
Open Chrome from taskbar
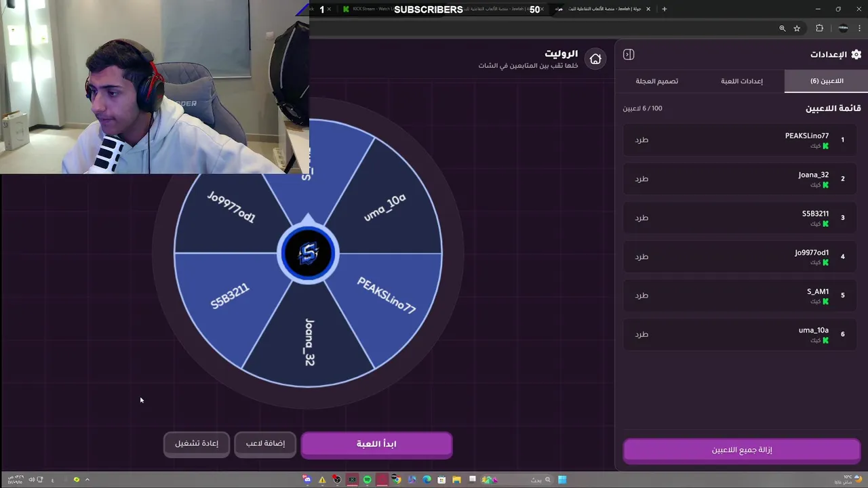pos(397,480)
